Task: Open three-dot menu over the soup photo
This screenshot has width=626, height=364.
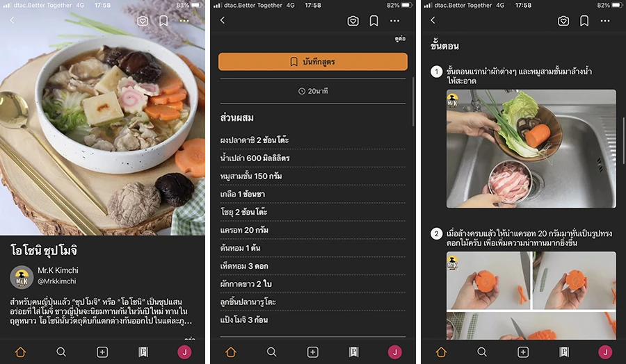Action: point(184,21)
